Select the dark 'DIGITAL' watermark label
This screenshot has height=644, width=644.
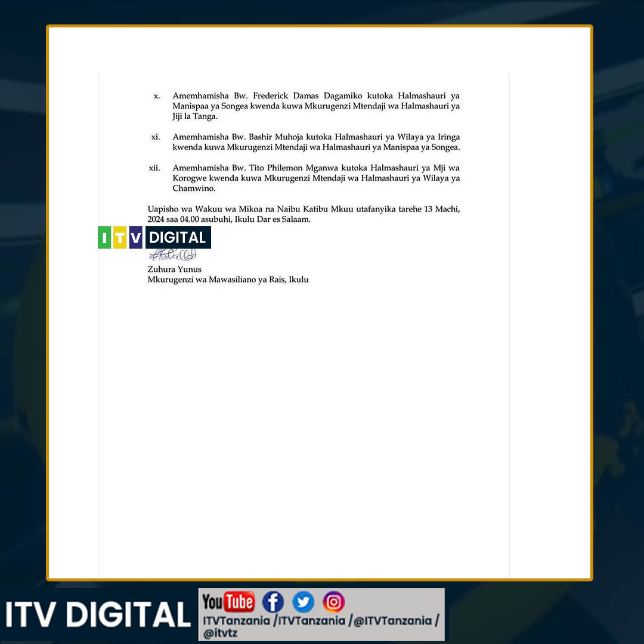(x=177, y=237)
